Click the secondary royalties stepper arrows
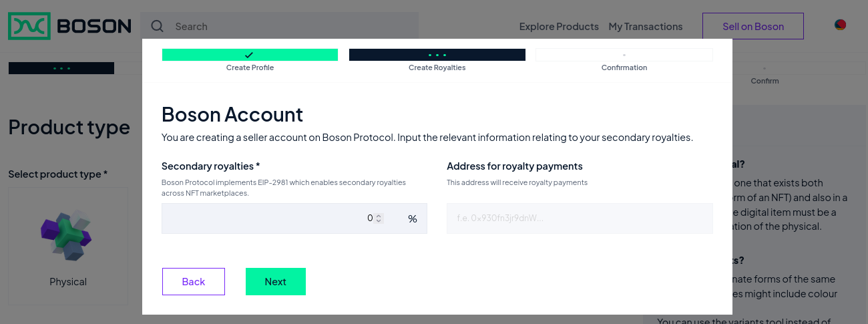The width and height of the screenshot is (868, 324). 379,218
